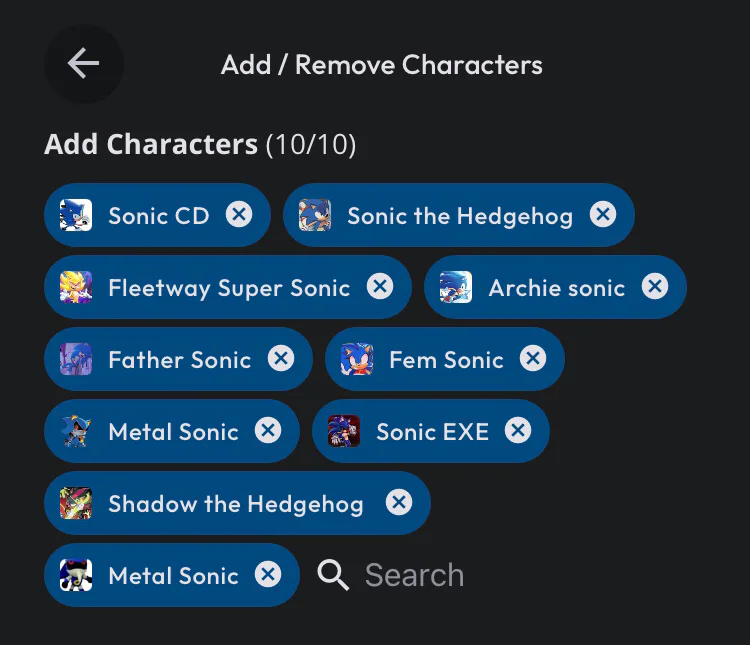Remove Archie sonic from the list
This screenshot has height=645, width=750.
pyautogui.click(x=655, y=286)
